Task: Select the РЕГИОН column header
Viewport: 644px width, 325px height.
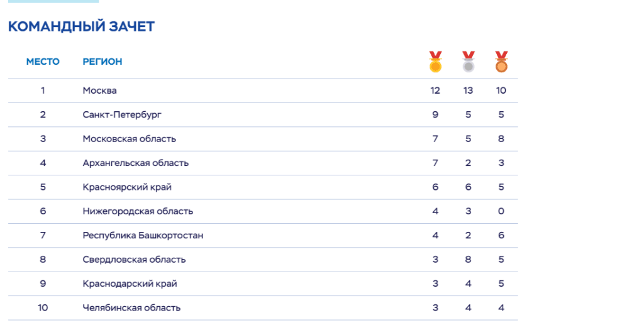Action: pos(103,62)
